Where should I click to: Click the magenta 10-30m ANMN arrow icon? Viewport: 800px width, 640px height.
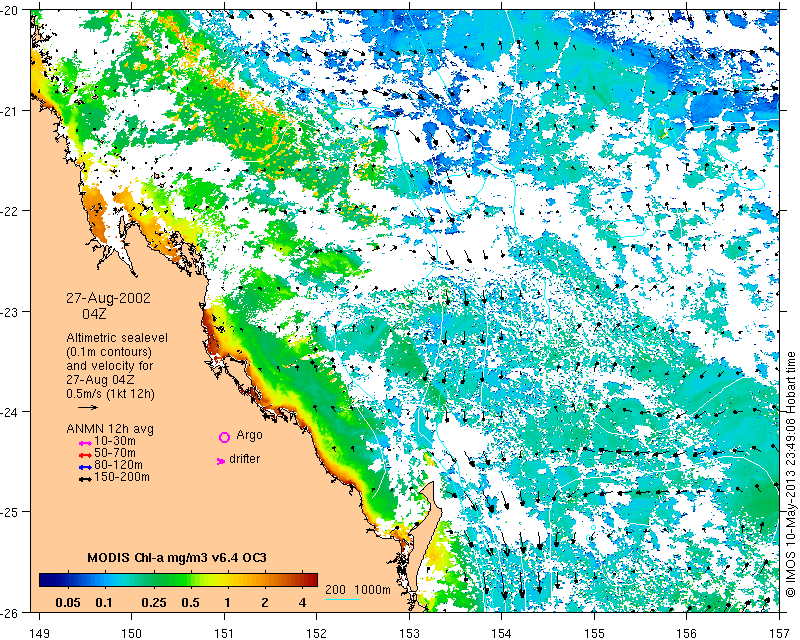pyautogui.click(x=85, y=443)
